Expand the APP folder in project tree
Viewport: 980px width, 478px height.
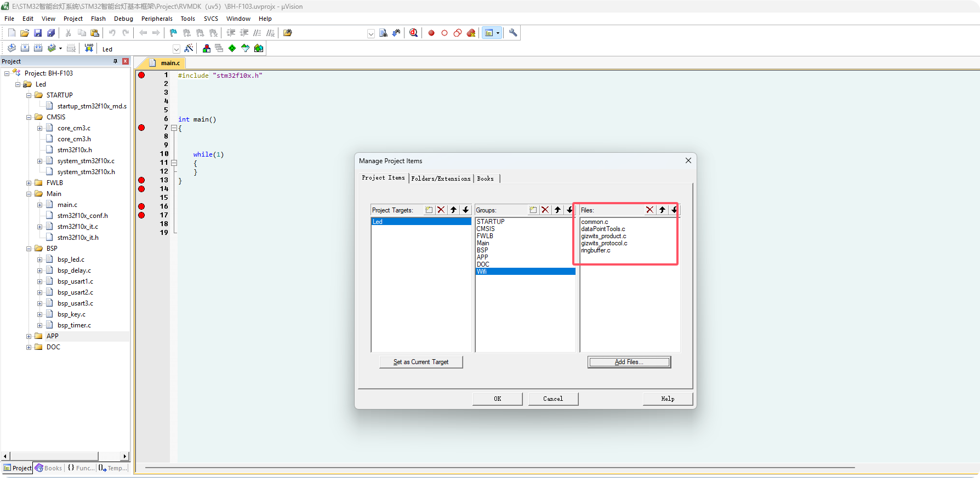click(x=29, y=336)
